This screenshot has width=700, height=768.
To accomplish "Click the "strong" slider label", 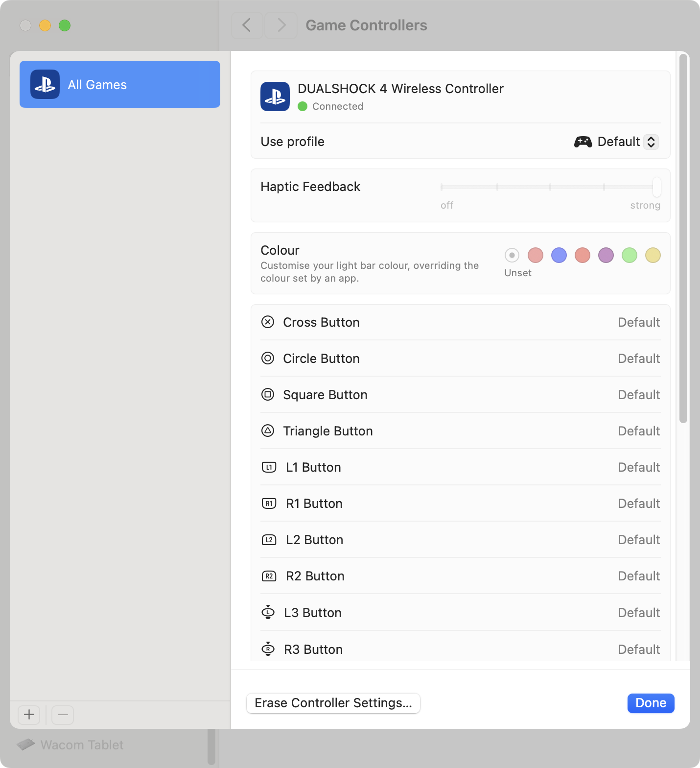I will click(x=645, y=205).
